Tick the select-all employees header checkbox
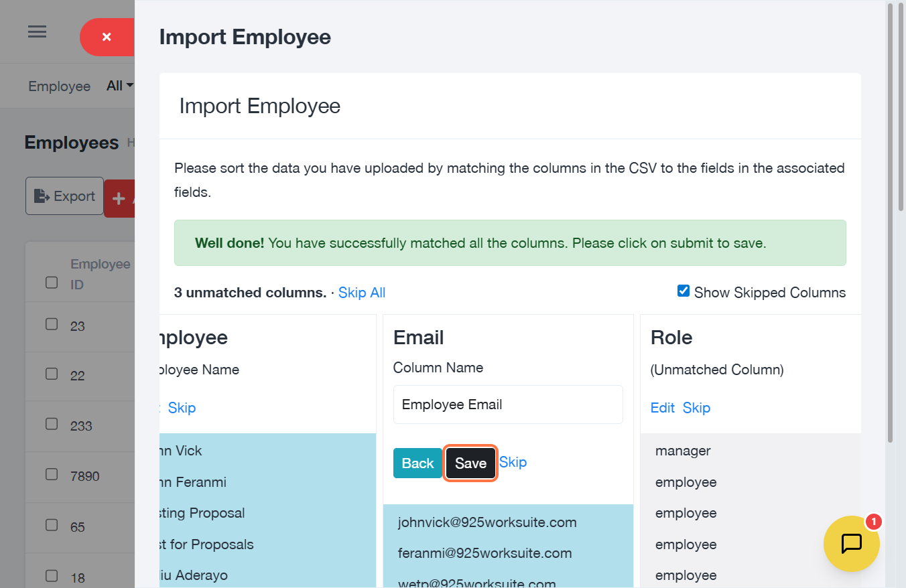The height and width of the screenshot is (588, 906). point(52,283)
